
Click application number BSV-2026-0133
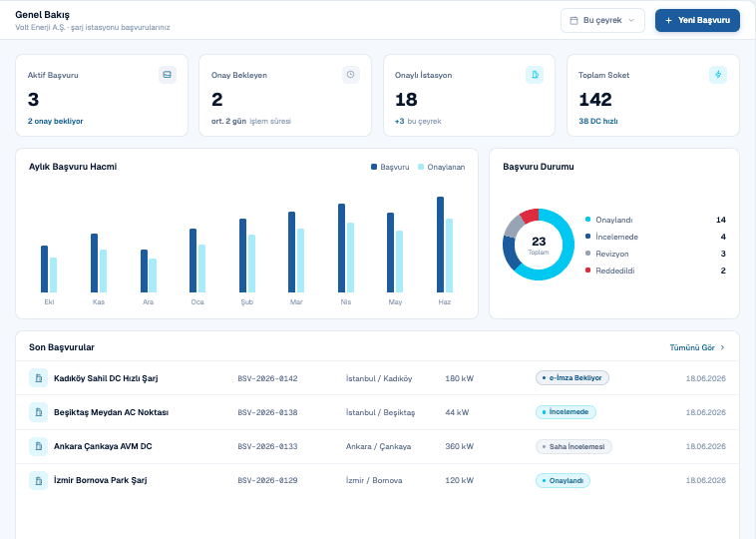point(267,446)
